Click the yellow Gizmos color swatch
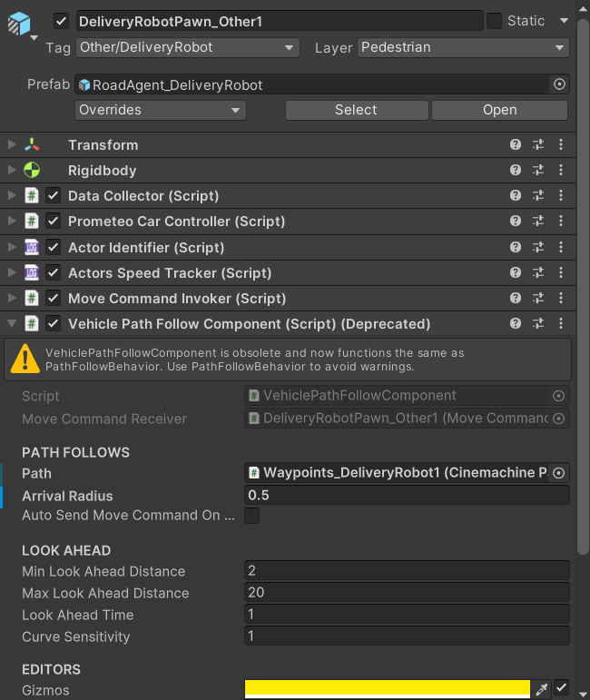590x700 pixels. (388, 688)
